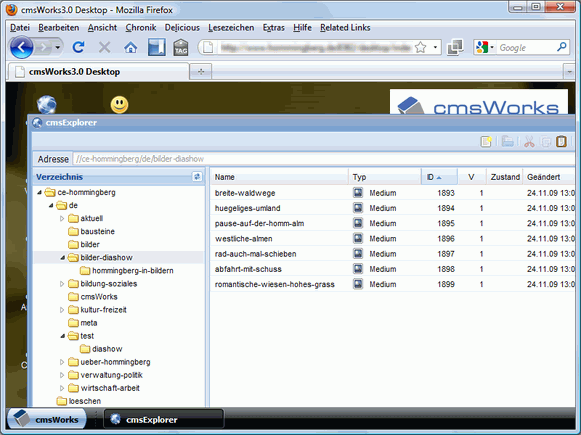This screenshot has height=435, width=581.
Task: Click the clipboard paste icon
Action: click(561, 142)
